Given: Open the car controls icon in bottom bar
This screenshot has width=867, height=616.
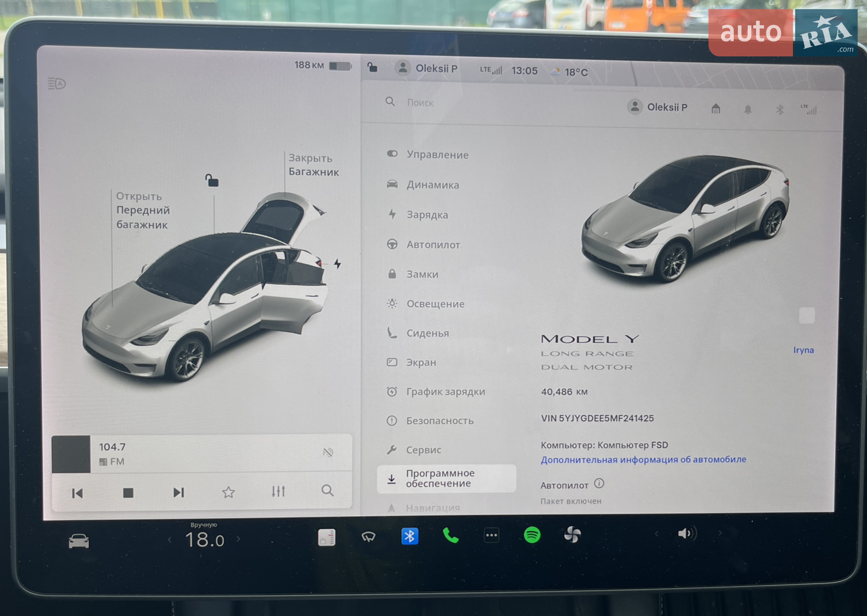Looking at the screenshot, I should coord(79,541).
